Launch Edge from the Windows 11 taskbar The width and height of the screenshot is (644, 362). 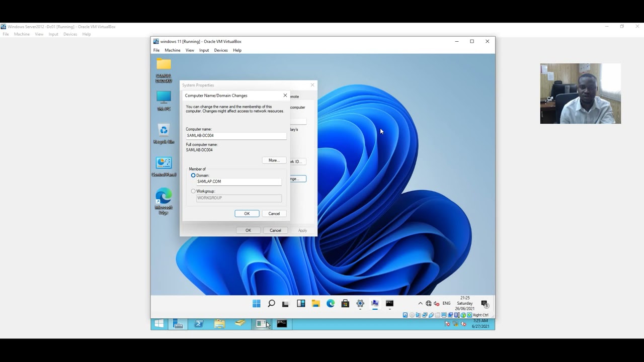tap(331, 303)
